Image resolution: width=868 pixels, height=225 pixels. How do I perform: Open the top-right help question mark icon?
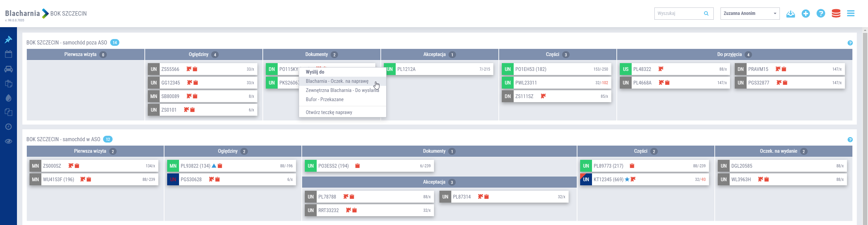pyautogui.click(x=821, y=14)
